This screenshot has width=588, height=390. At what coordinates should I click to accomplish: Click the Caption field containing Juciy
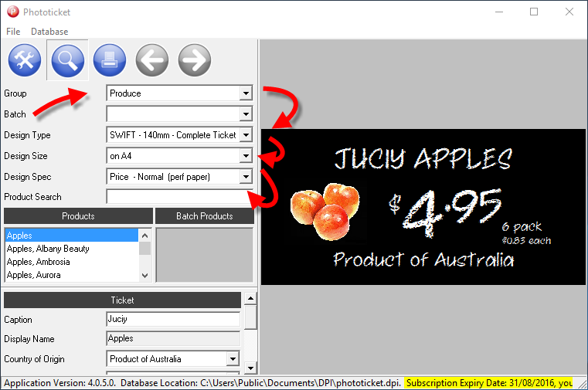(x=173, y=319)
